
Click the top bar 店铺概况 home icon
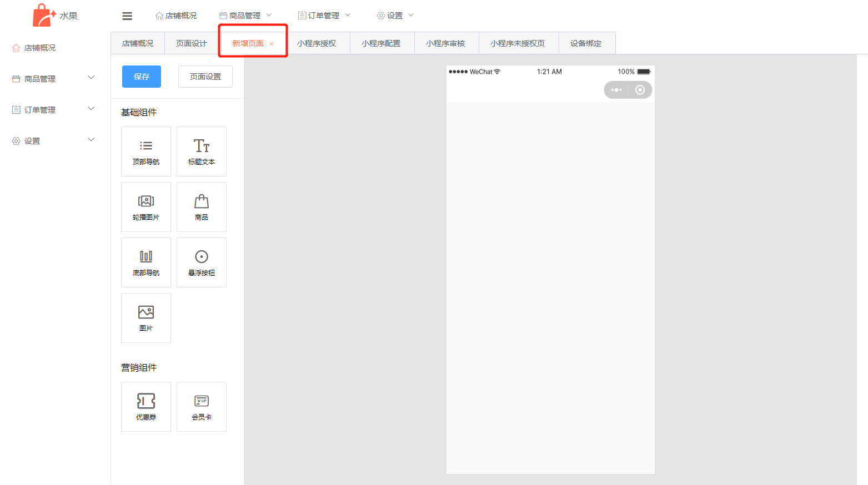point(159,16)
